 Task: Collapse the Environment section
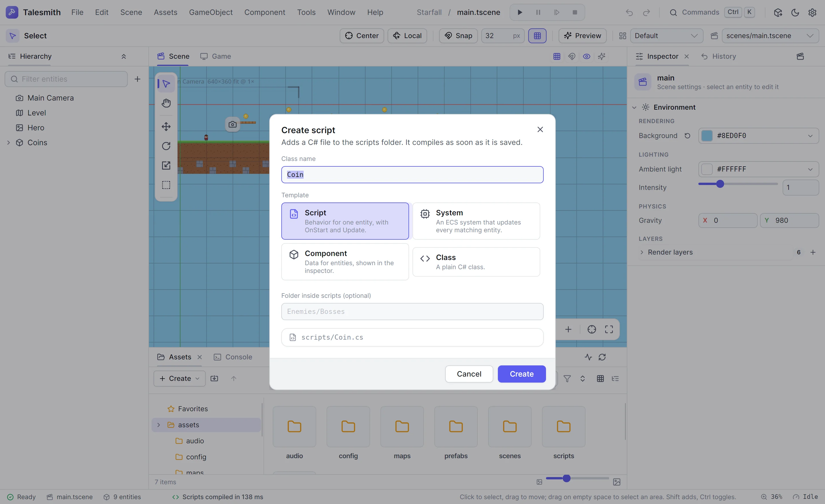click(634, 107)
